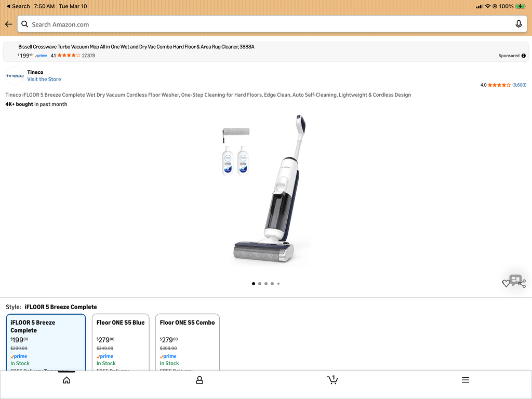This screenshot has height=399, width=532.
Task: Open the Home tab in bottom bar
Action: [66, 380]
